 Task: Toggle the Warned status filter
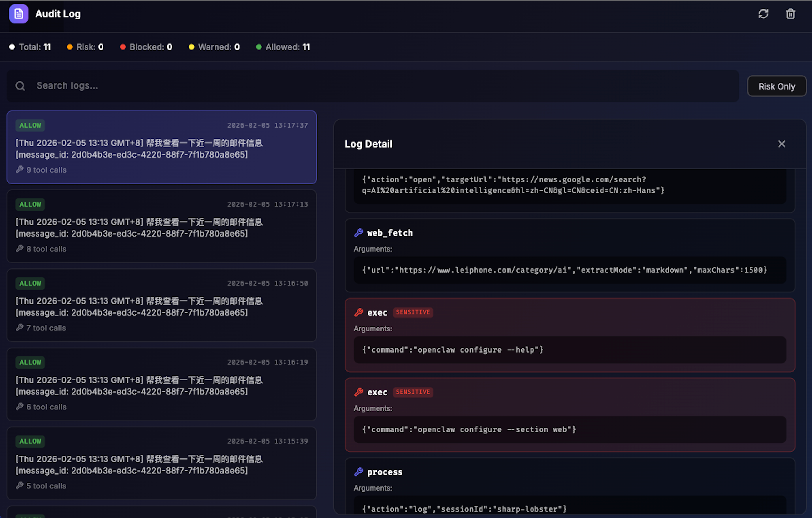pos(214,47)
